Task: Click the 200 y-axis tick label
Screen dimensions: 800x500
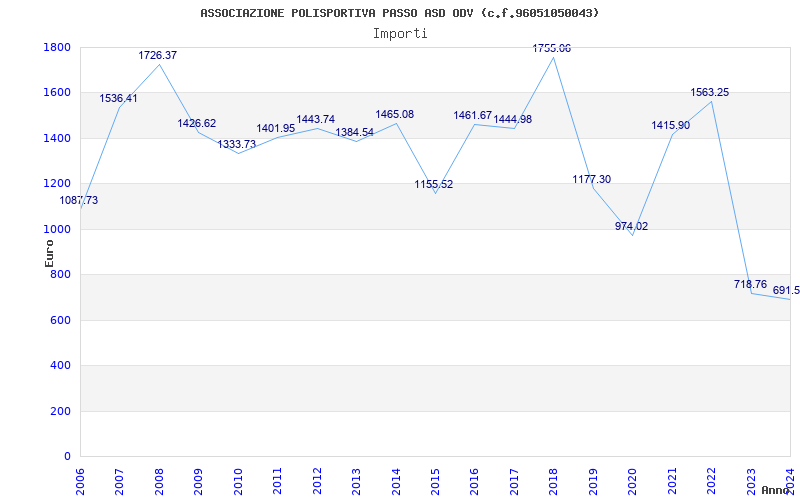Action: coord(61,411)
